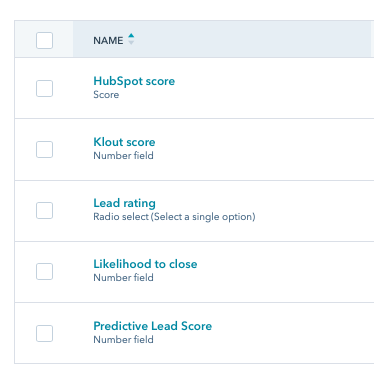Click Number field text under Predictive Lead Score

(123, 340)
